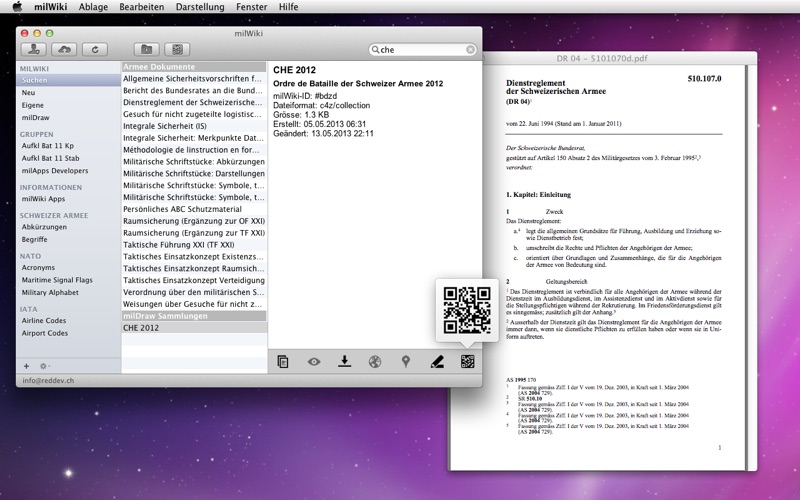
Task: Open the Bearbeiten menu
Action: click(x=142, y=7)
